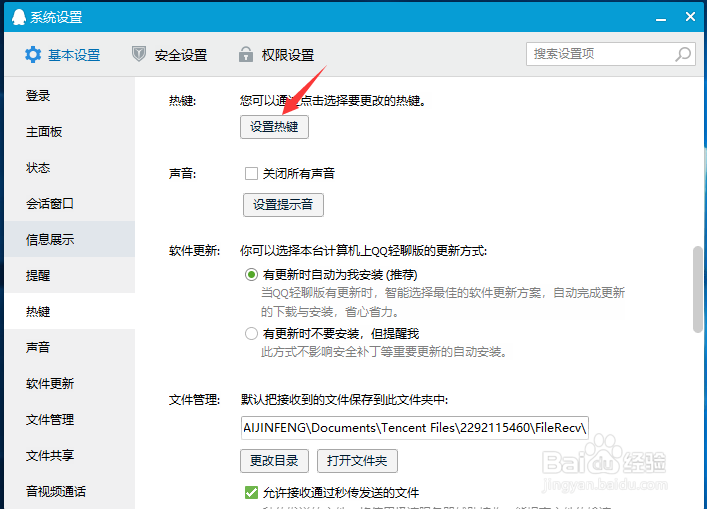707x509 pixels.
Task: Click the 更改目录 button
Action: (x=274, y=461)
